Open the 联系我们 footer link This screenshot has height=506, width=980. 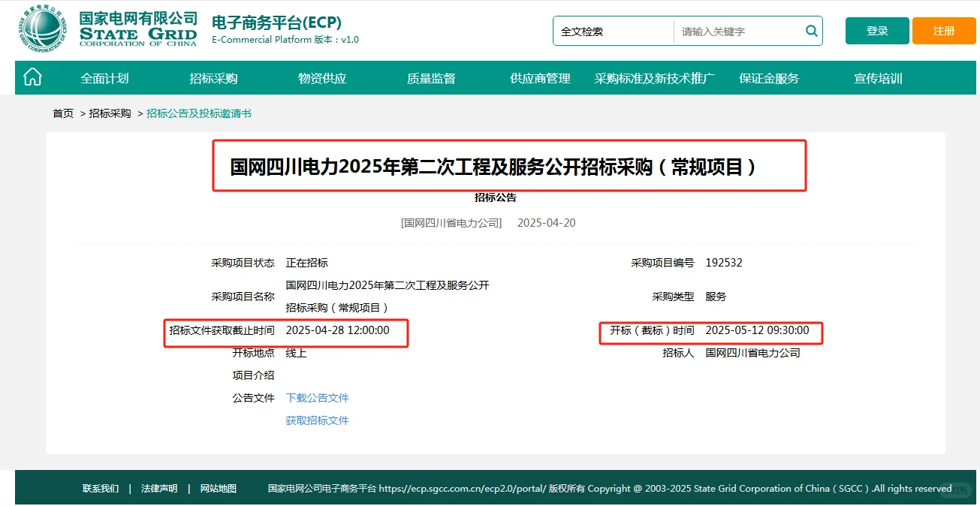(x=101, y=488)
